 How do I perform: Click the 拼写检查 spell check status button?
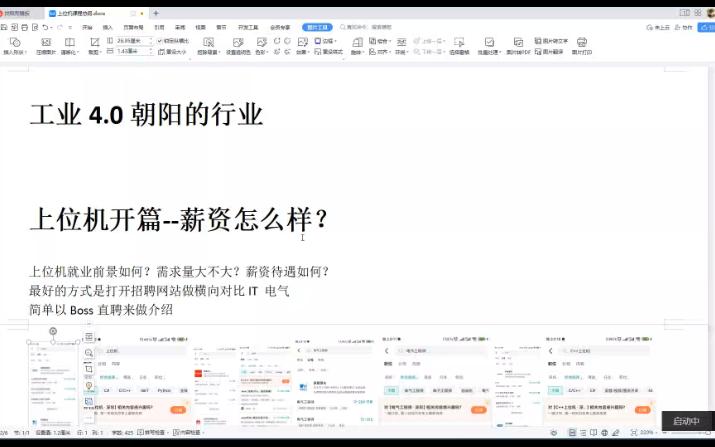pos(152,432)
